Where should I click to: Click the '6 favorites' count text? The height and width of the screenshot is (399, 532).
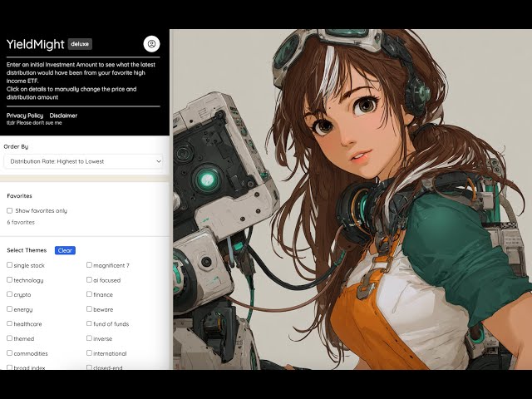pyautogui.click(x=21, y=222)
